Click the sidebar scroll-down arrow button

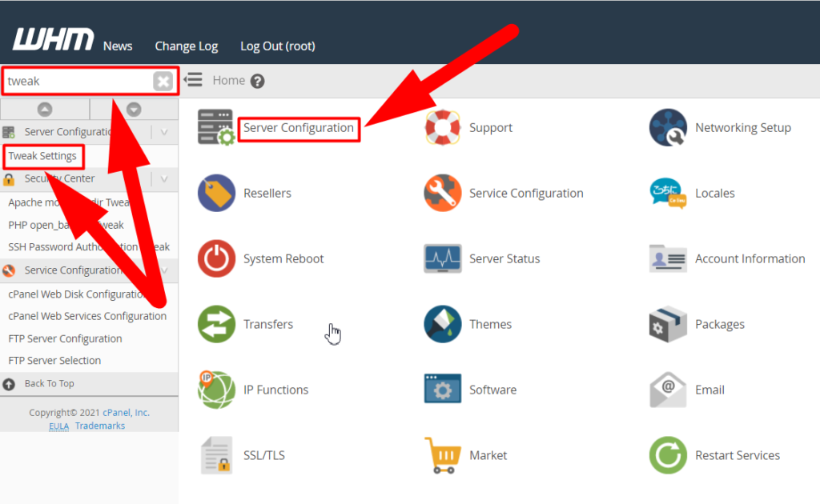[x=134, y=109]
